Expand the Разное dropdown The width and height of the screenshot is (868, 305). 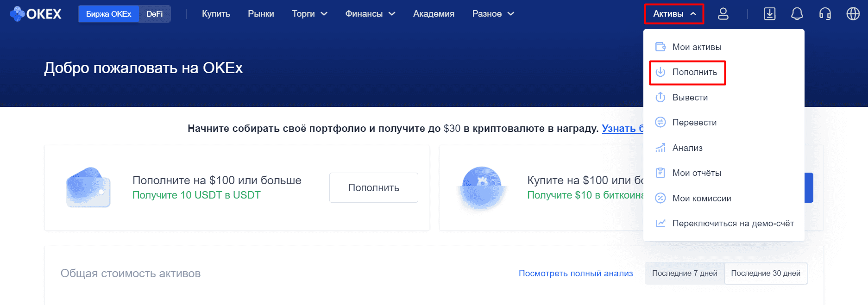click(x=493, y=14)
